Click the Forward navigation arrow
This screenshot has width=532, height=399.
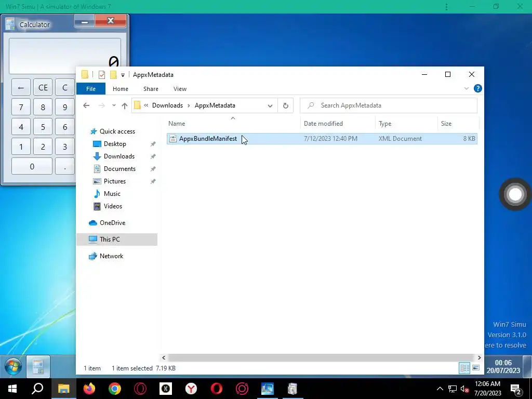pyautogui.click(x=101, y=105)
